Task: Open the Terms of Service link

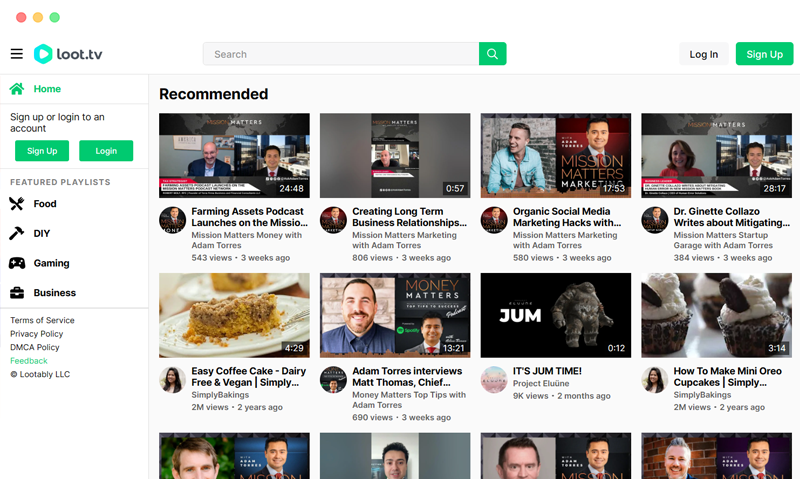Action: click(x=42, y=320)
